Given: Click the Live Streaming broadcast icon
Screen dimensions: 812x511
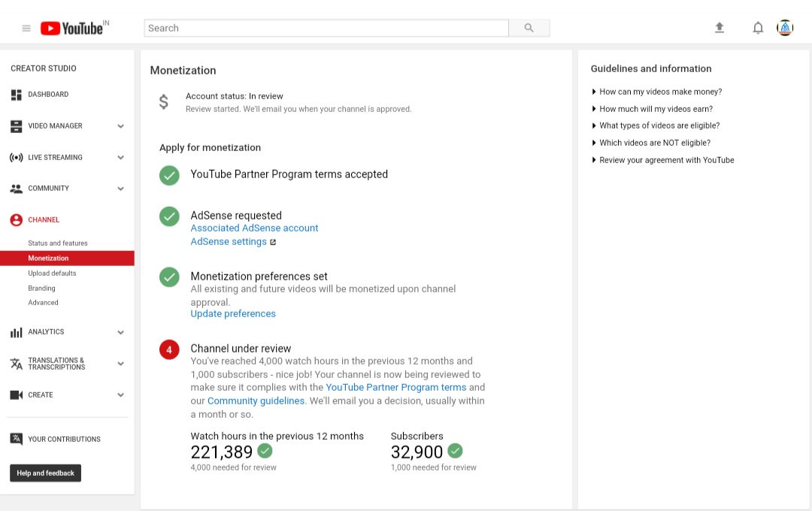Looking at the screenshot, I should click(16, 157).
